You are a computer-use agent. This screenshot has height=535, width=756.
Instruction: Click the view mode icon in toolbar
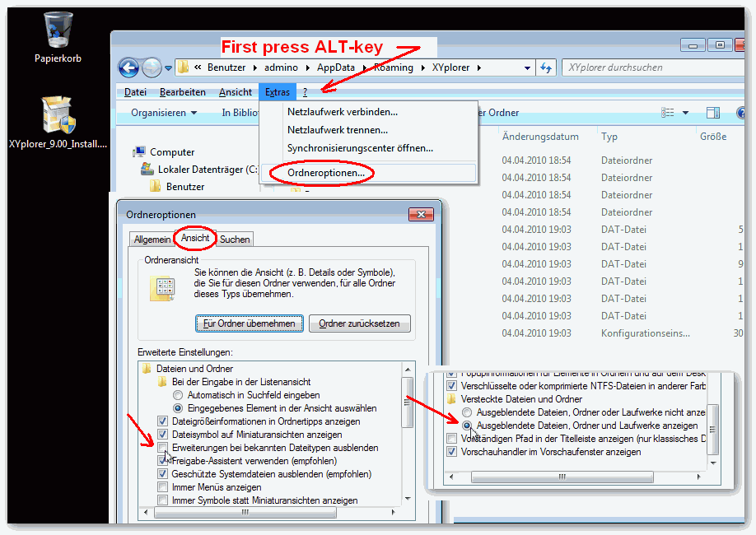click(x=668, y=113)
